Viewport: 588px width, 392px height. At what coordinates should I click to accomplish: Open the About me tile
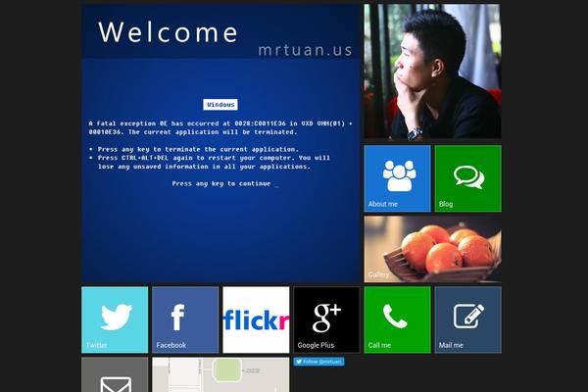pyautogui.click(x=398, y=178)
